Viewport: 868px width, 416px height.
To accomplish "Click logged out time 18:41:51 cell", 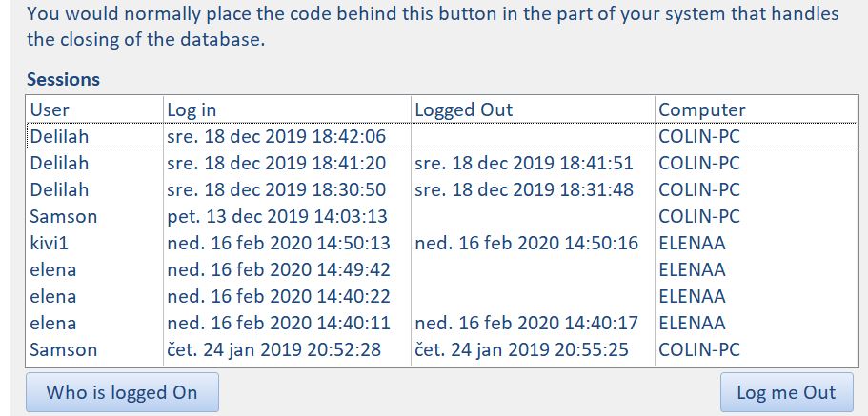I will coord(524,163).
